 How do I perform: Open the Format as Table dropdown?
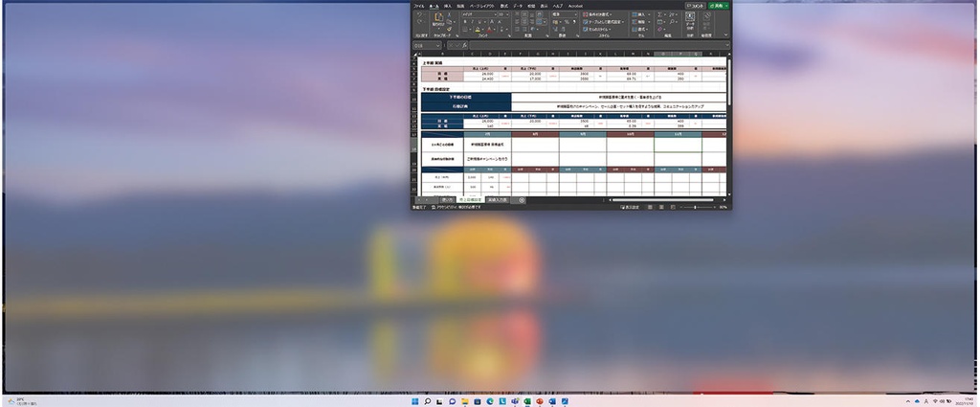click(603, 22)
